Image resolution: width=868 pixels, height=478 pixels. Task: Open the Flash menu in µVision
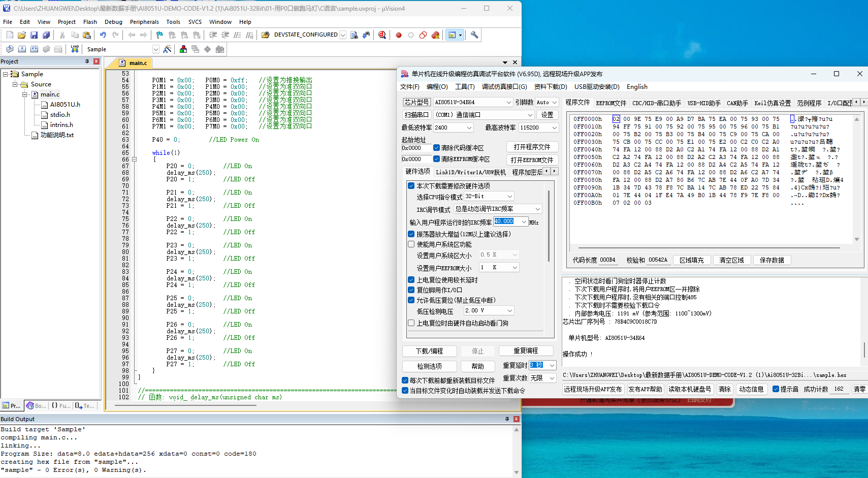tap(90, 22)
